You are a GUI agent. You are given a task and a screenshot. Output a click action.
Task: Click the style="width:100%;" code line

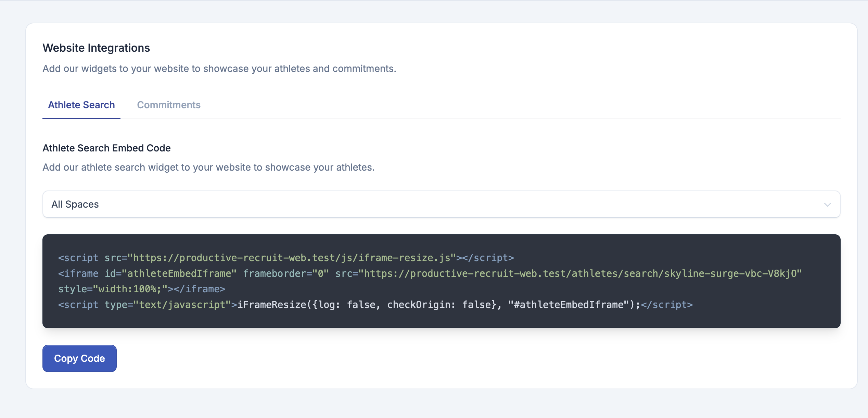pos(142,289)
